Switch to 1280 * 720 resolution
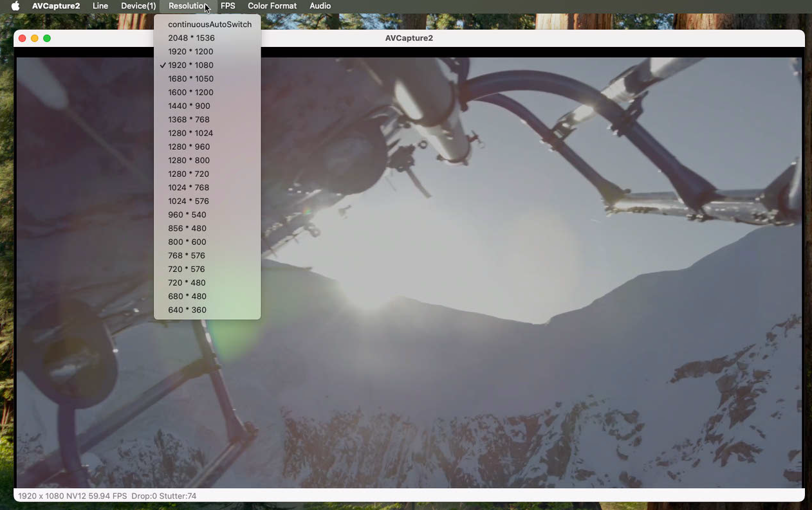 point(189,174)
